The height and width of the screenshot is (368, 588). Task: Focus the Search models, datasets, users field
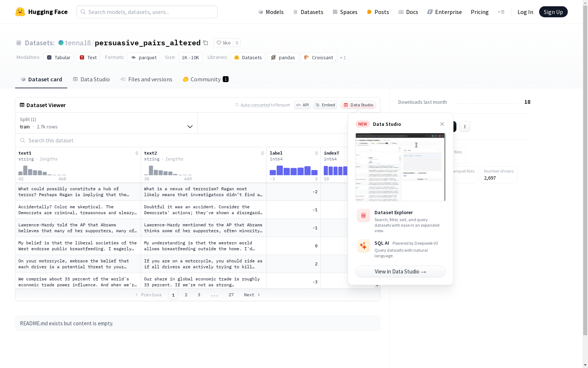[147, 12]
